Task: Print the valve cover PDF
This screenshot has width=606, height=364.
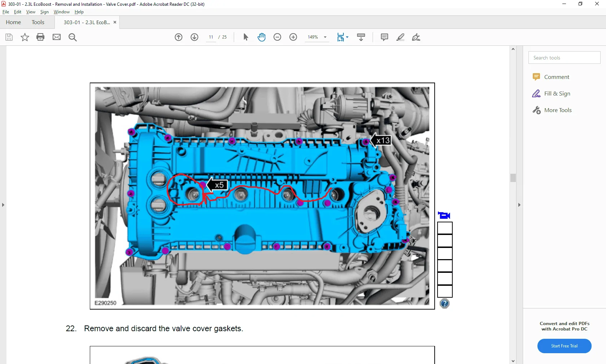Action: pyautogui.click(x=40, y=37)
